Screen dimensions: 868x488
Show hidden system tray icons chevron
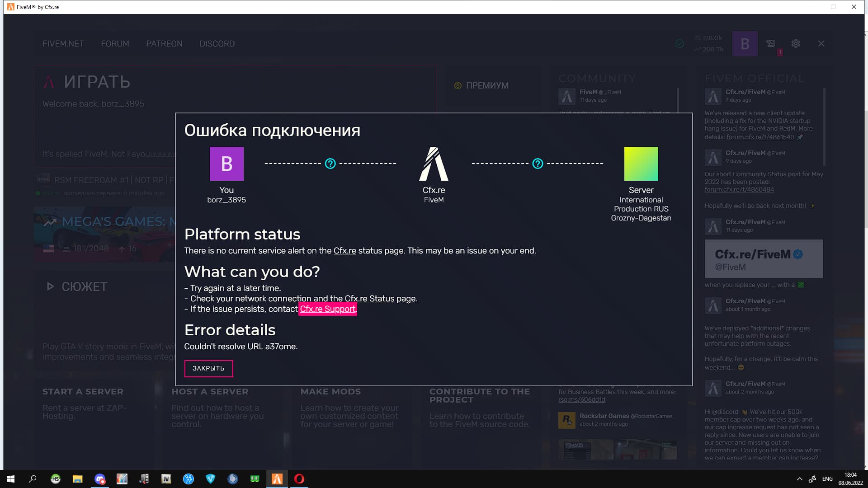pyautogui.click(x=799, y=479)
